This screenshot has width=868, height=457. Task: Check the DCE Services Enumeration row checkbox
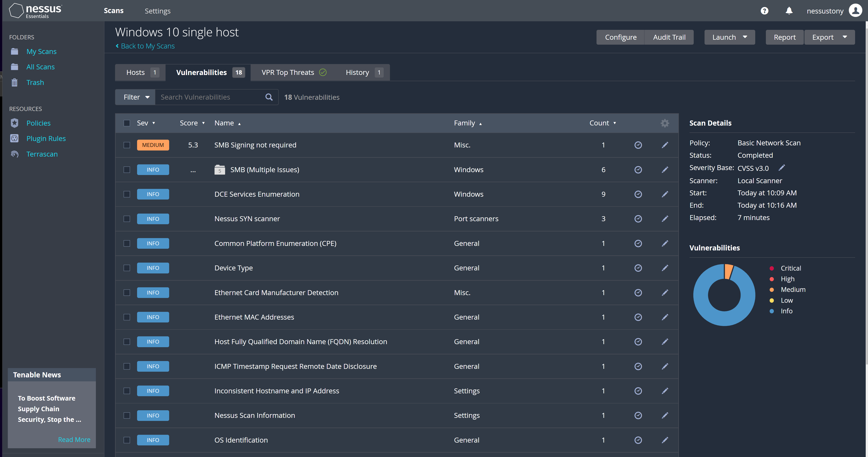(127, 194)
